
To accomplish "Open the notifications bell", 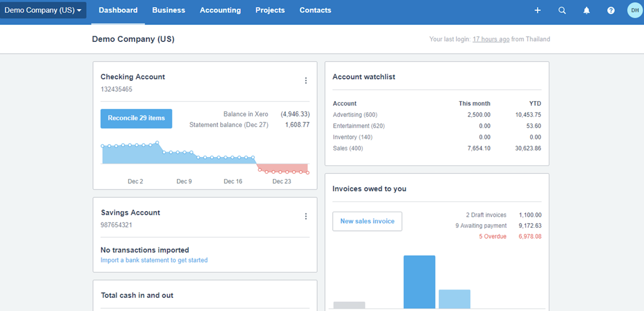I will [586, 10].
